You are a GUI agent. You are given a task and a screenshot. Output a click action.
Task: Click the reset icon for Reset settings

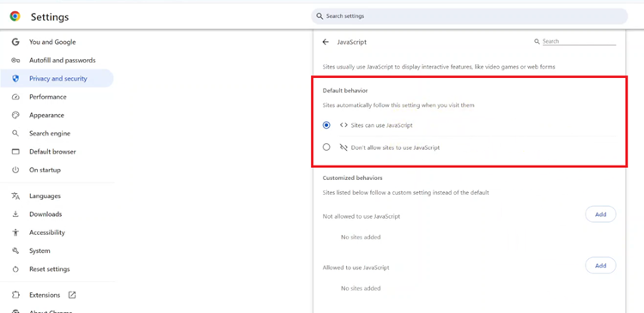pyautogui.click(x=15, y=269)
